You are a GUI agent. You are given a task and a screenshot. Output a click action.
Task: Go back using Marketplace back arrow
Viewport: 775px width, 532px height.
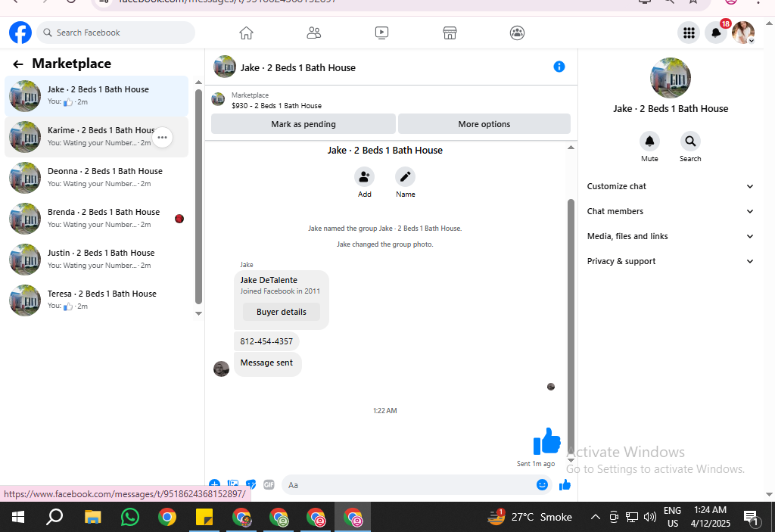[18, 64]
